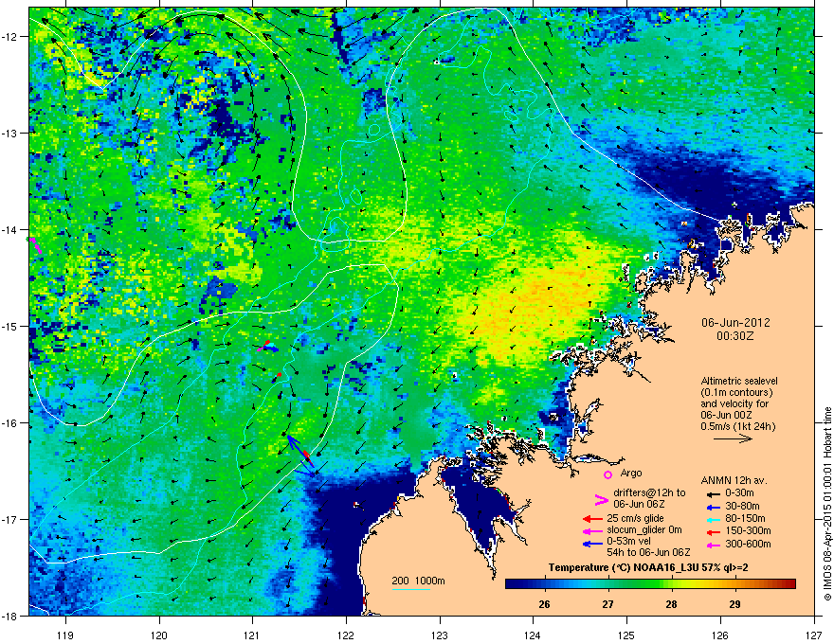The height and width of the screenshot is (644, 834).
Task: Click the cyan arrow beside 80-150m
Action: 714,519
